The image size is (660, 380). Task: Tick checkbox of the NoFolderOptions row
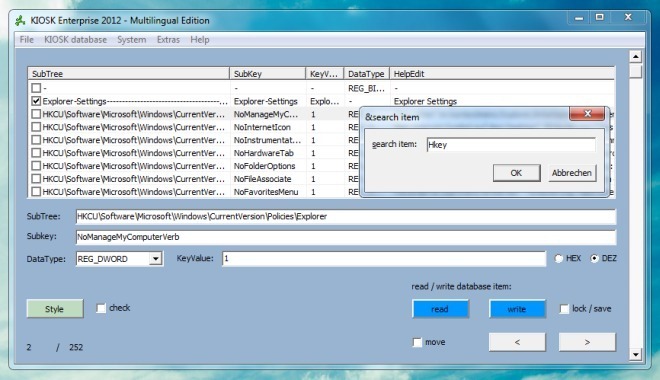tap(36, 166)
